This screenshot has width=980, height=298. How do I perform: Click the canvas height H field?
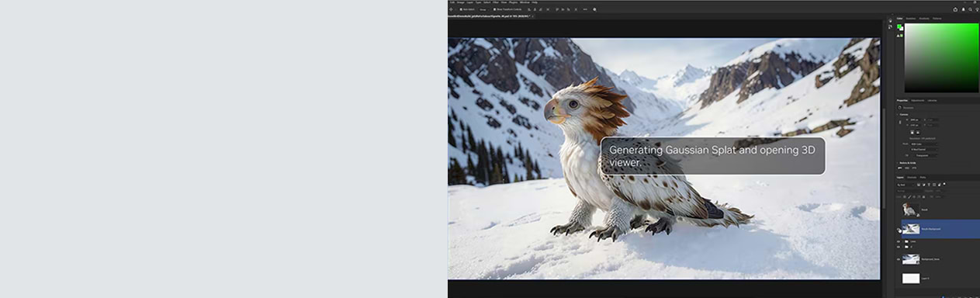tap(914, 125)
